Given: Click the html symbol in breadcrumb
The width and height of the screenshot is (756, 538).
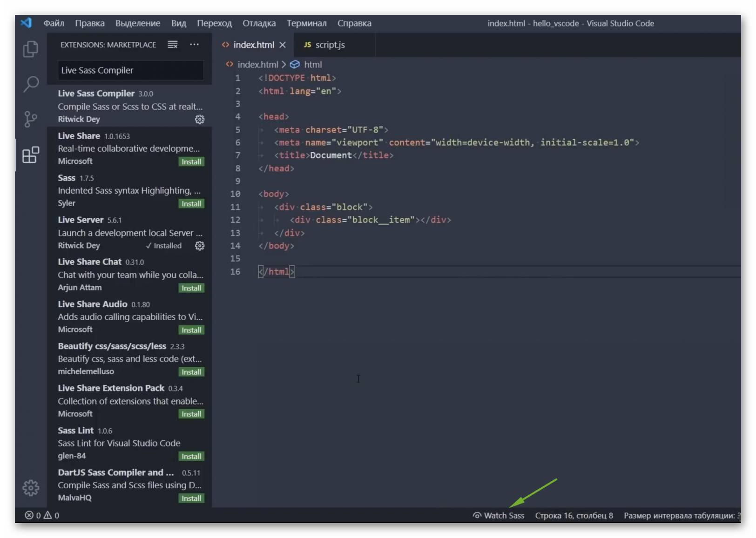Looking at the screenshot, I should [x=295, y=64].
